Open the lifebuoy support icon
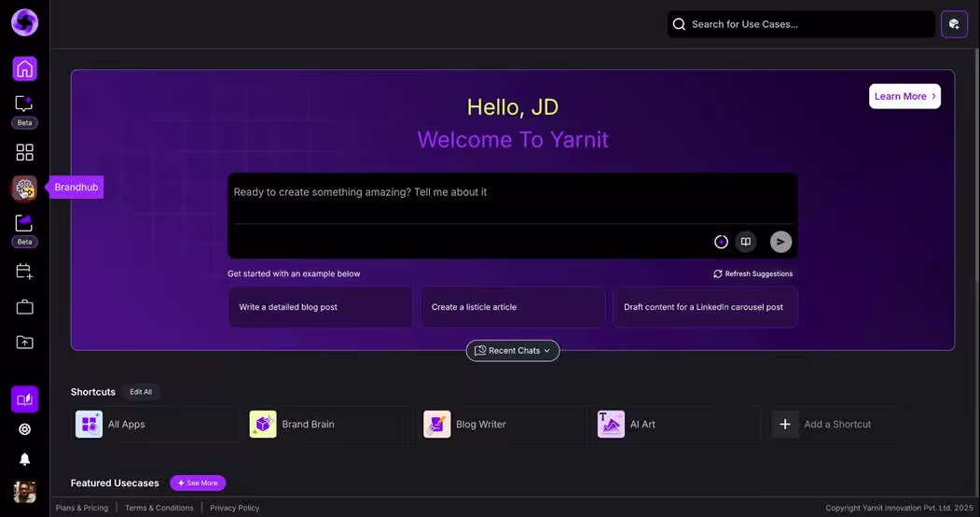 25,429
